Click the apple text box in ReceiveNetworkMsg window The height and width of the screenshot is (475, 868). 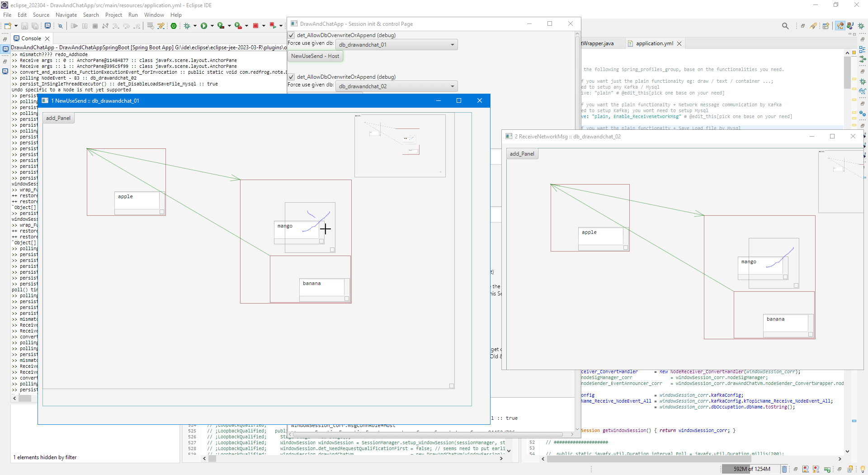pyautogui.click(x=600, y=235)
